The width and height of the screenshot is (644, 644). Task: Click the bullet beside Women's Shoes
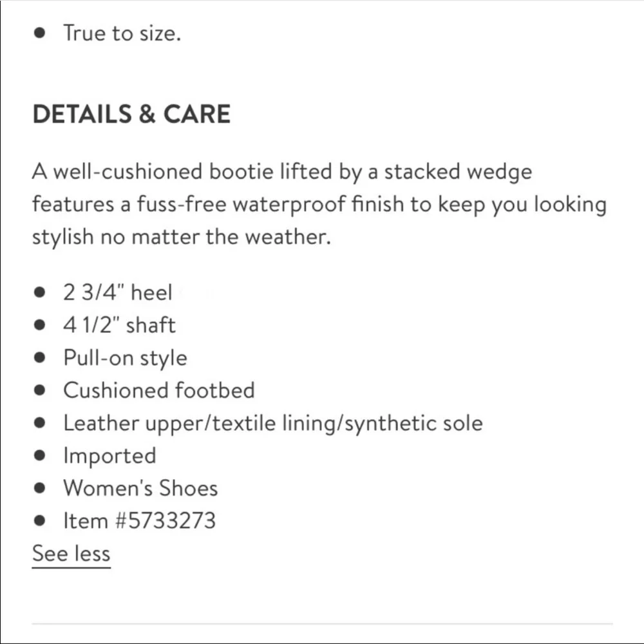[x=41, y=489]
